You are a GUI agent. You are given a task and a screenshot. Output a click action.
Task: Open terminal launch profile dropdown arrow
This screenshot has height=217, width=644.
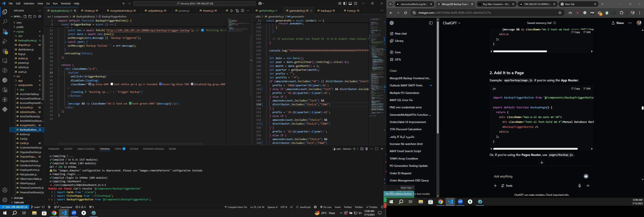tap(357, 149)
